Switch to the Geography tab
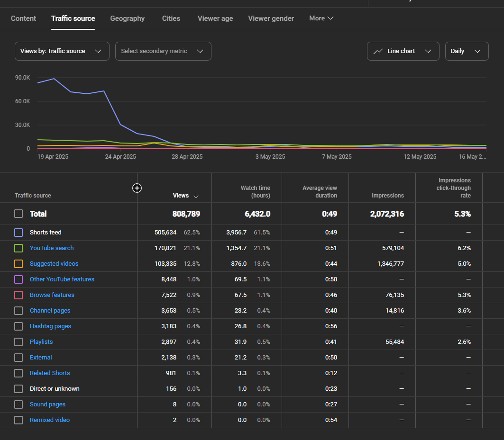Image resolution: width=504 pixels, height=440 pixels. [x=127, y=18]
